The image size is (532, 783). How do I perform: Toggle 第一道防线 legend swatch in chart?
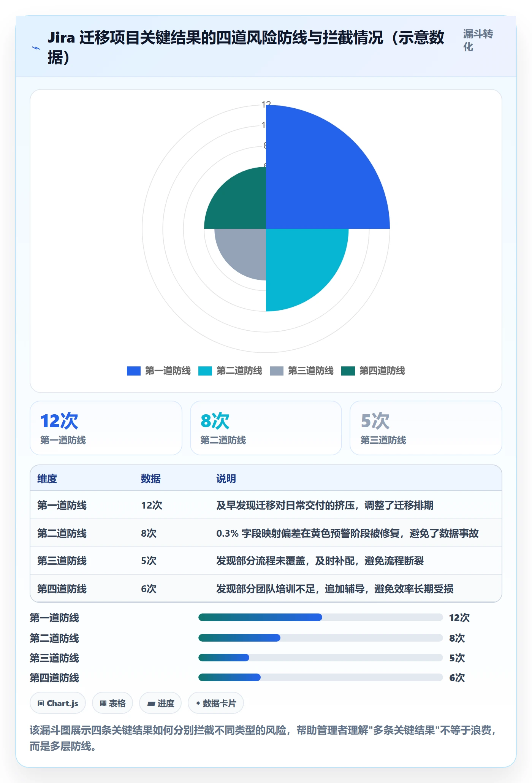tap(134, 371)
